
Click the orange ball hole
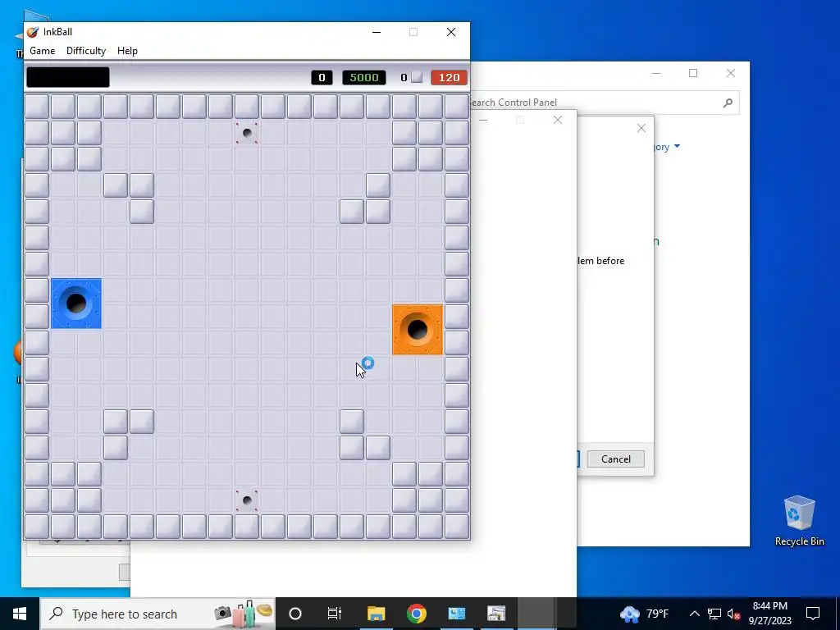tap(418, 330)
